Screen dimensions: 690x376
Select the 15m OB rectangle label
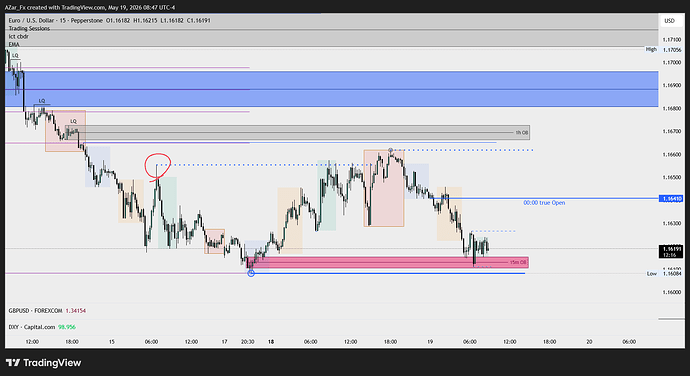(518, 262)
